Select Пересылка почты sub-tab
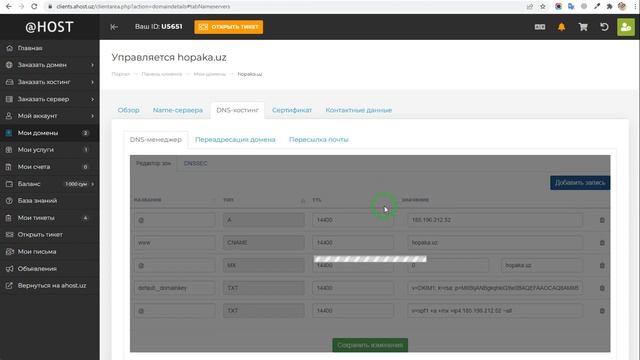This screenshot has width=640, height=360. pos(319,140)
